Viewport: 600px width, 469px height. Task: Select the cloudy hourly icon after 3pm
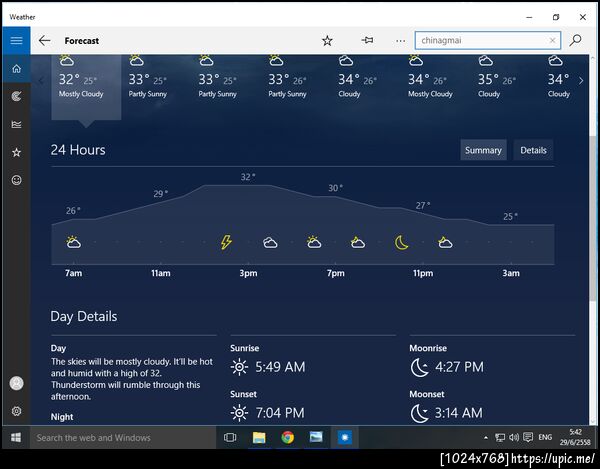coord(270,243)
